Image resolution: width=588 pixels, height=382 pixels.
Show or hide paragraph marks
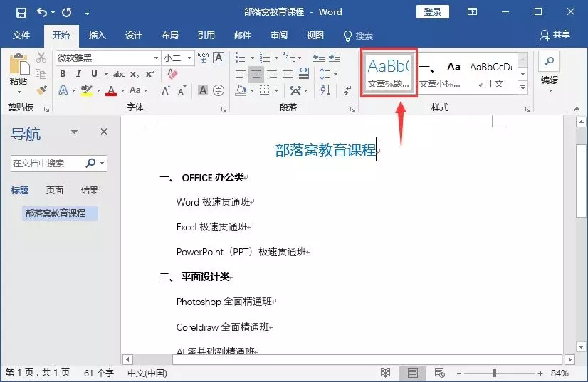[x=348, y=90]
